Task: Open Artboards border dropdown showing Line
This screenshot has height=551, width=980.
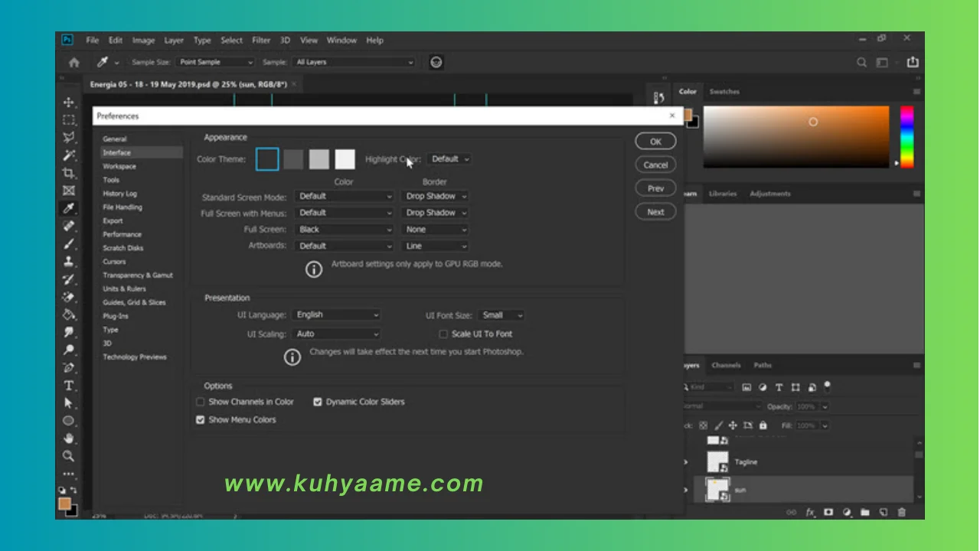Action: [435, 246]
